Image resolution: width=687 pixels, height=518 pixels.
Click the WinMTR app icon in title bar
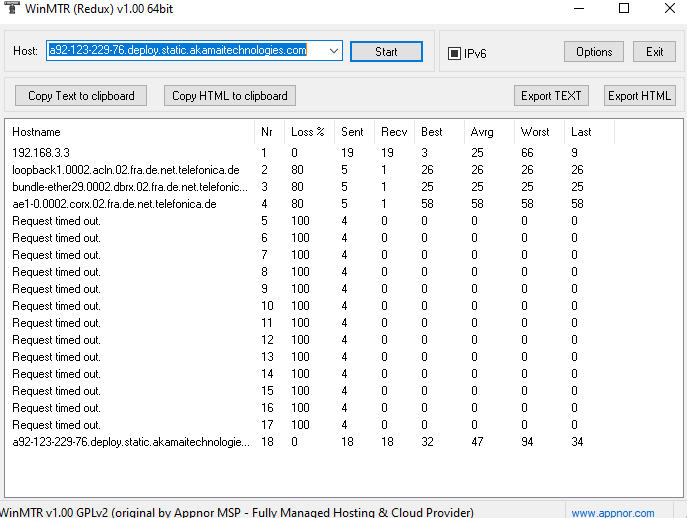[11, 7]
